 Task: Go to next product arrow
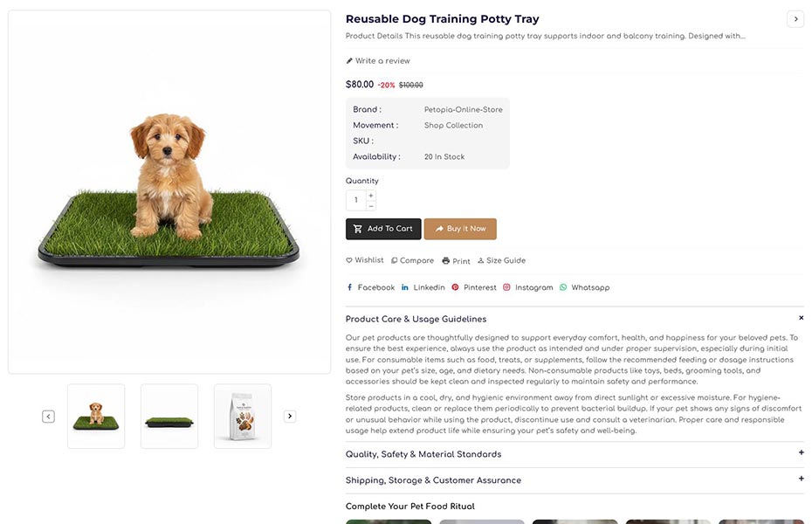[795, 19]
